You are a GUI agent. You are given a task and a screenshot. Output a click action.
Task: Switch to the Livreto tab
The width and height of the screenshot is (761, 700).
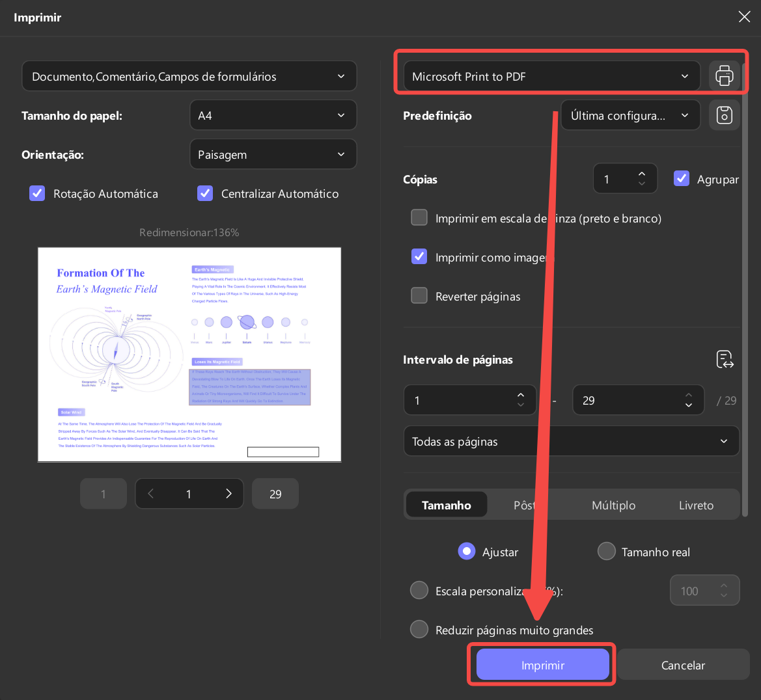696,505
